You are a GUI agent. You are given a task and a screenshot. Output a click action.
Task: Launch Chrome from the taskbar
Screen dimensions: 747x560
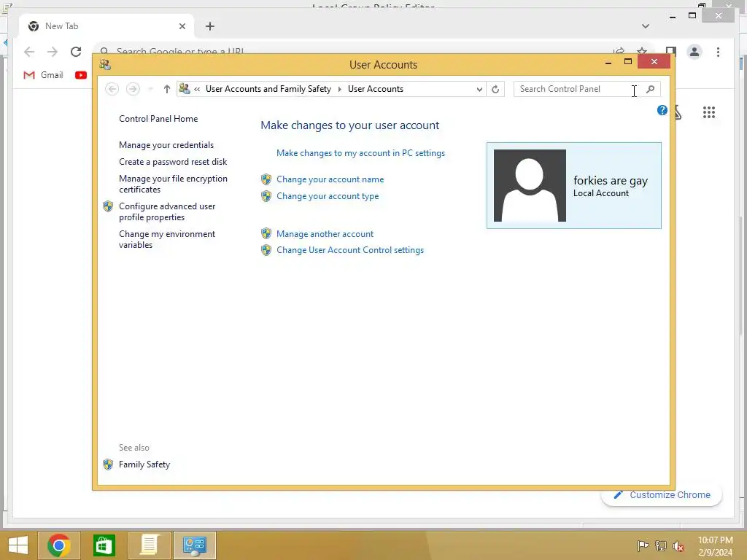point(59,545)
